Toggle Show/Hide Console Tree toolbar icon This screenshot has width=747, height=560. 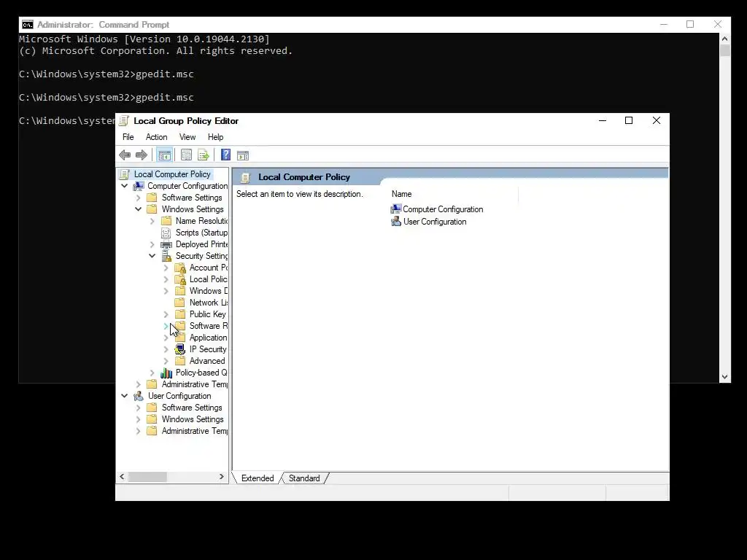click(x=164, y=155)
